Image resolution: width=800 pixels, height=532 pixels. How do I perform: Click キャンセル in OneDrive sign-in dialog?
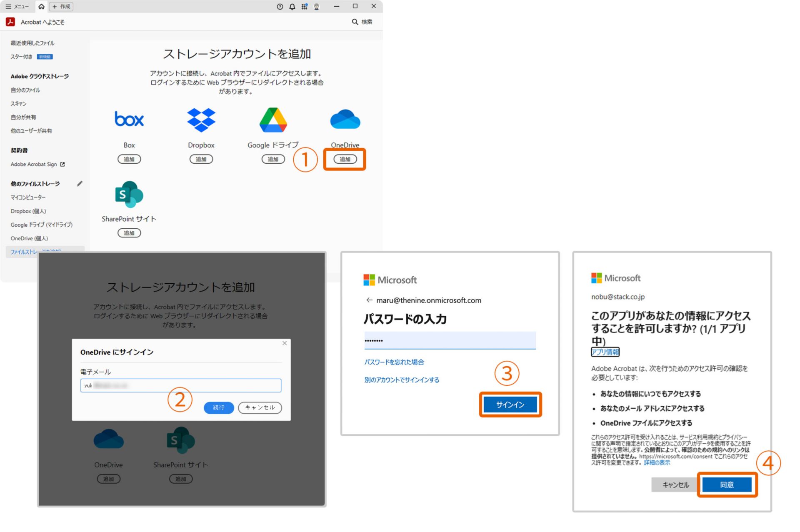pos(260,407)
